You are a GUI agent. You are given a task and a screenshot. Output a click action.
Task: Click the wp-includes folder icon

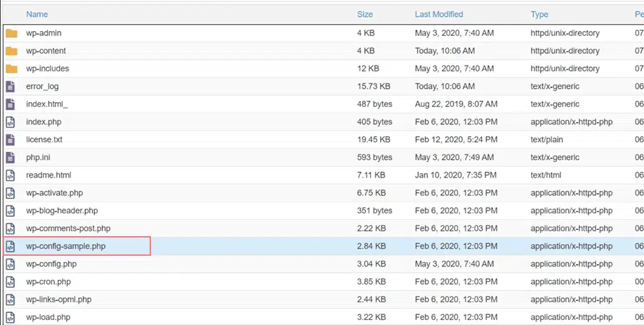[11, 69]
